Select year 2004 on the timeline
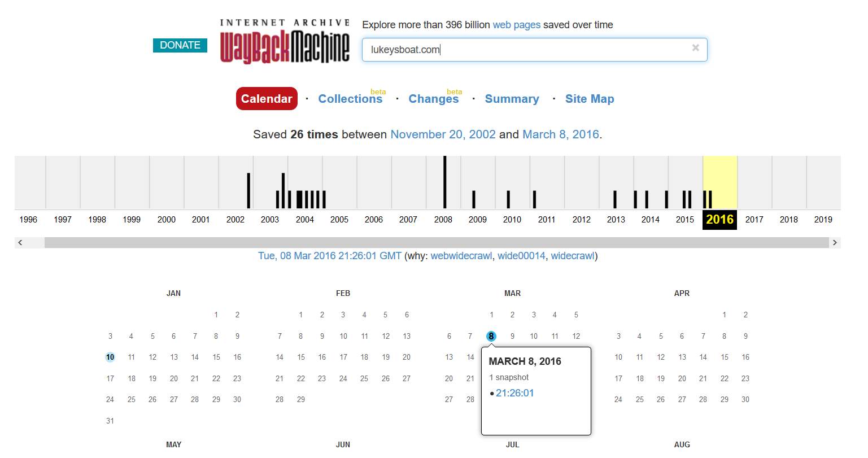The image size is (868, 458). [304, 220]
